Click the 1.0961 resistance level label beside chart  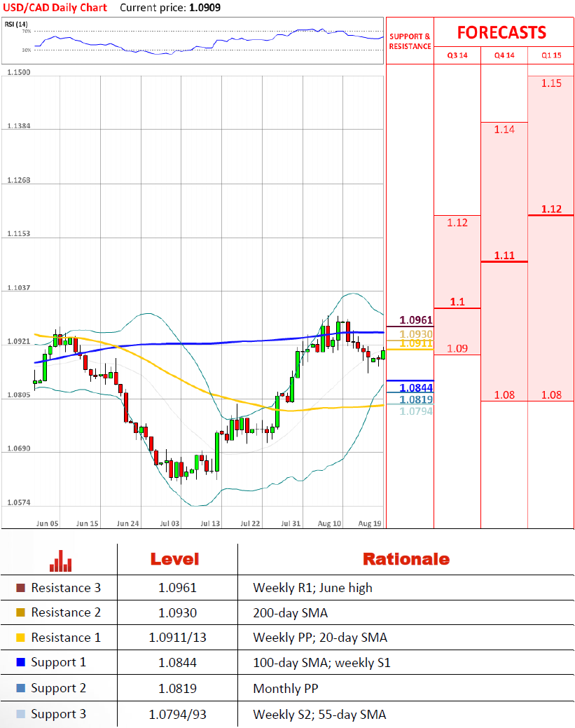coord(416,320)
